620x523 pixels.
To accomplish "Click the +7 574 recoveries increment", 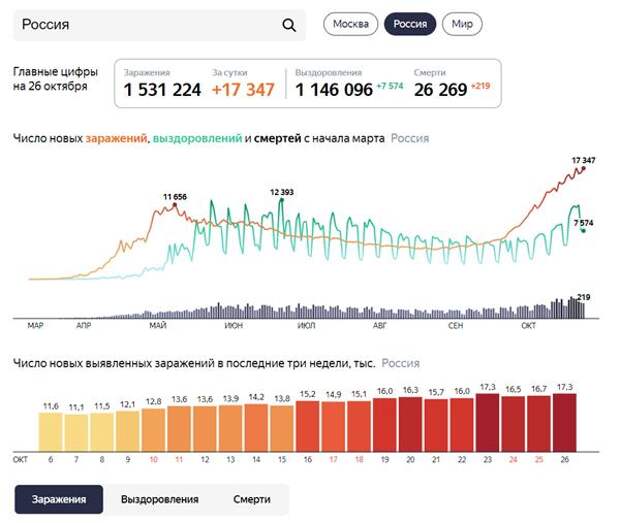I will point(389,86).
